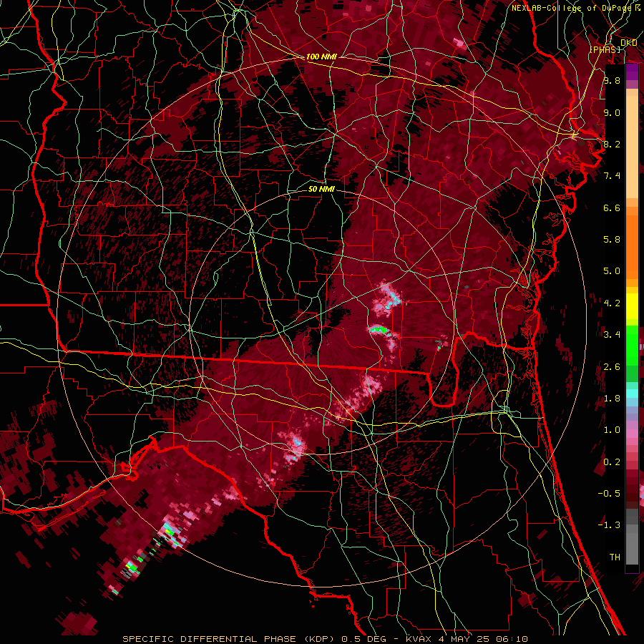The height and width of the screenshot is (644, 644).
Task: Click the 50 NMI range ring label
Action: (x=321, y=189)
